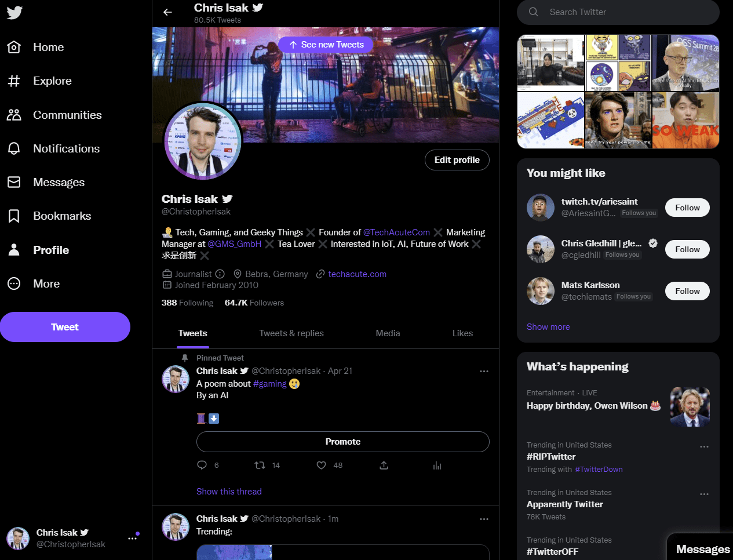Go to Communities in the sidebar
The width and height of the screenshot is (733, 560).
(x=54, y=115)
